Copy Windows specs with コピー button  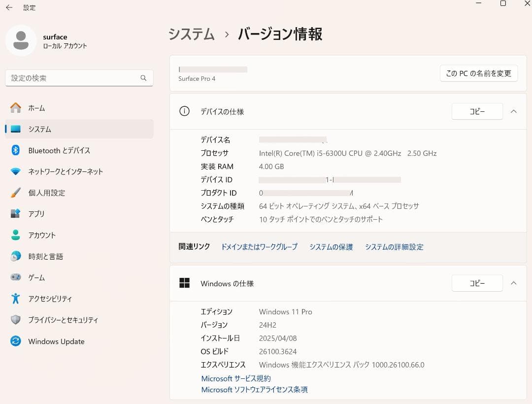(x=477, y=283)
